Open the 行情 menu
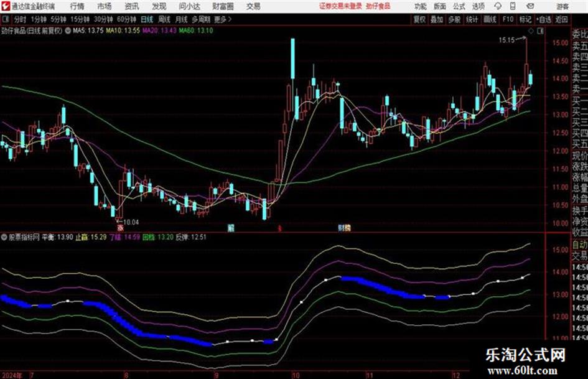This screenshot has width=588, height=379. pos(77,6)
